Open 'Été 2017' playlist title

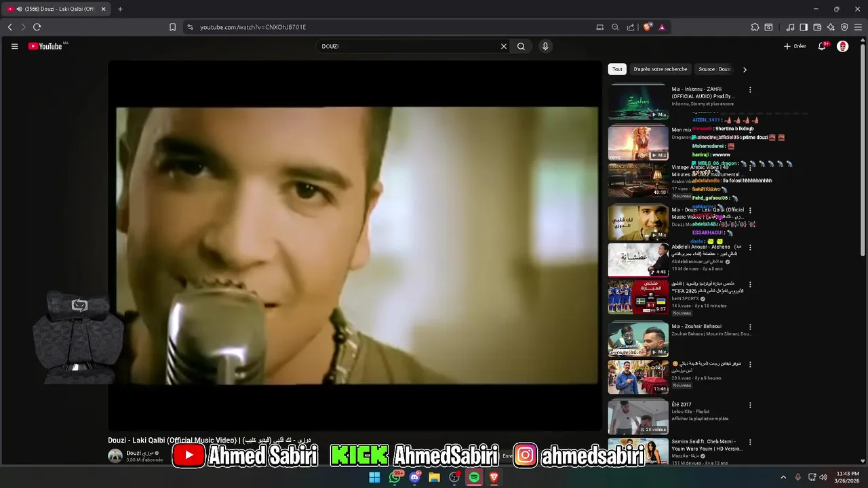[x=682, y=405]
